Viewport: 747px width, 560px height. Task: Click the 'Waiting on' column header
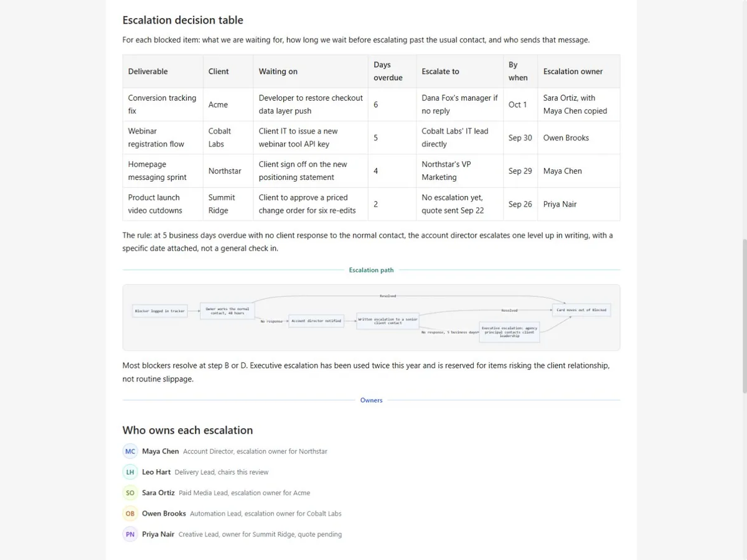(311, 72)
